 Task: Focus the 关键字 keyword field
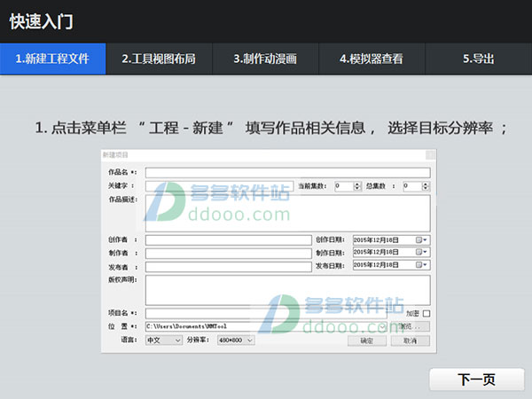[217, 186]
